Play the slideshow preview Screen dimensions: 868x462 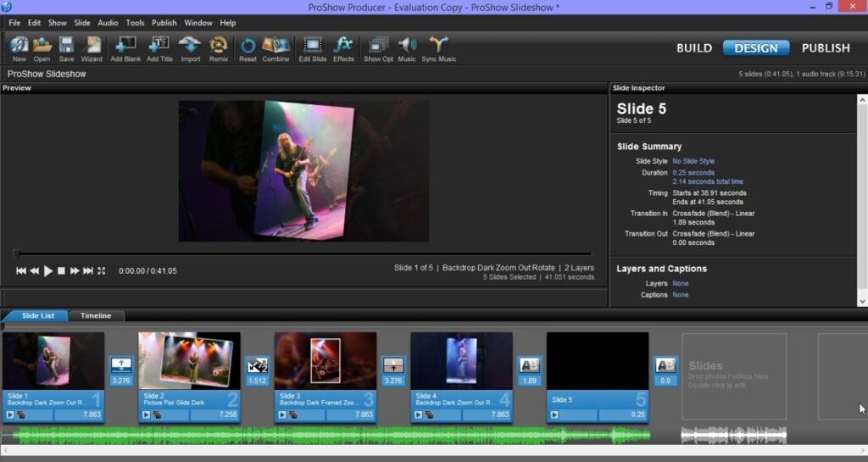[x=48, y=270]
